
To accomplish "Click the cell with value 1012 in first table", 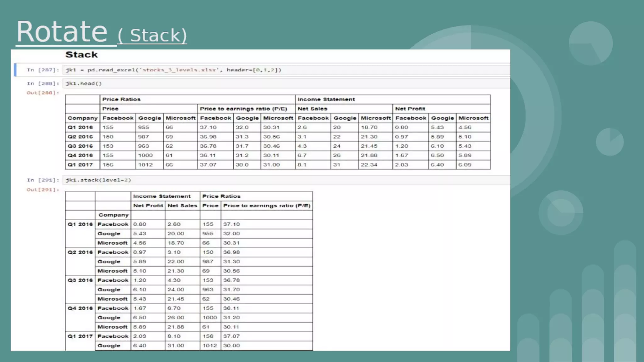I will [145, 165].
